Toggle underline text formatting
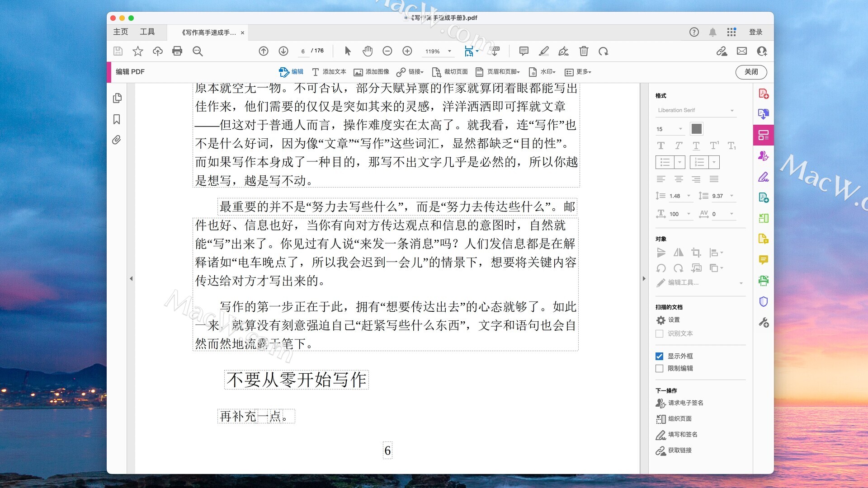Viewport: 868px width, 488px height. pyautogui.click(x=696, y=145)
